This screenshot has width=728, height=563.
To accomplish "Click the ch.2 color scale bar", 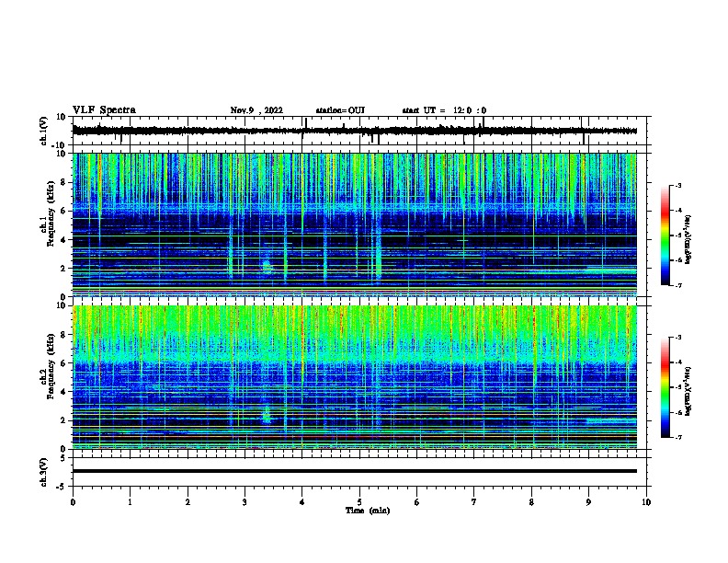I will point(665,387).
